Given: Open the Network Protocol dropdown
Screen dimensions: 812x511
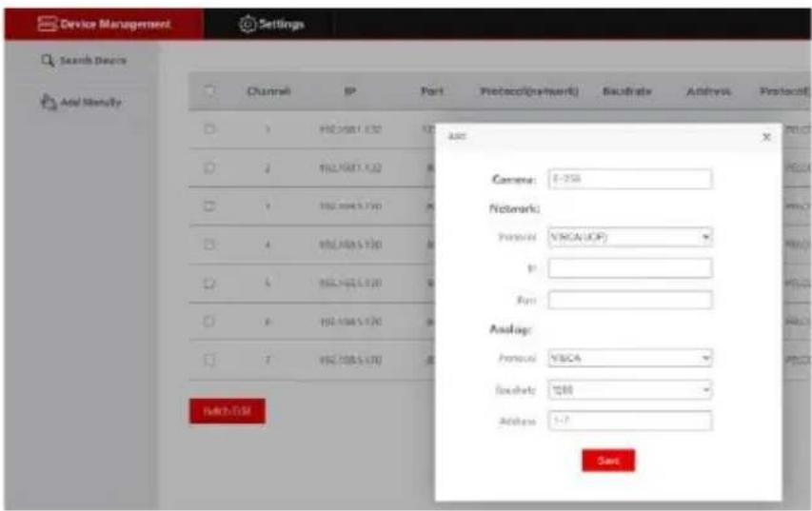Looking at the screenshot, I should coord(630,237).
